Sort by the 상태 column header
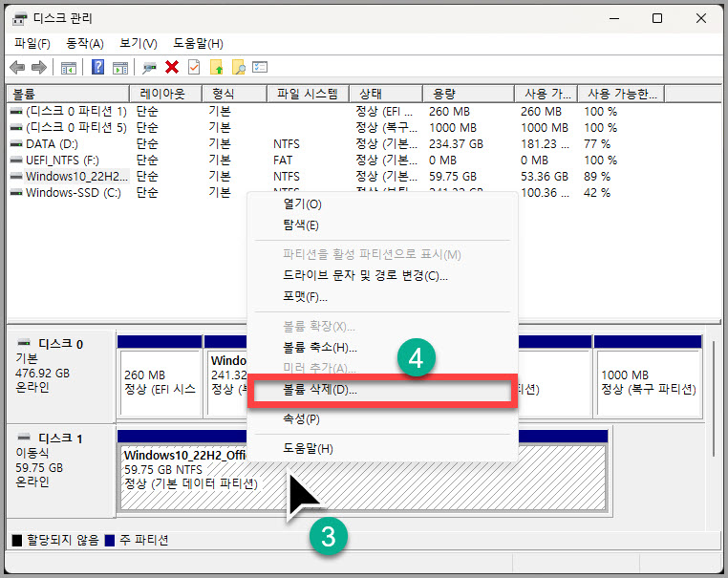 (386, 94)
